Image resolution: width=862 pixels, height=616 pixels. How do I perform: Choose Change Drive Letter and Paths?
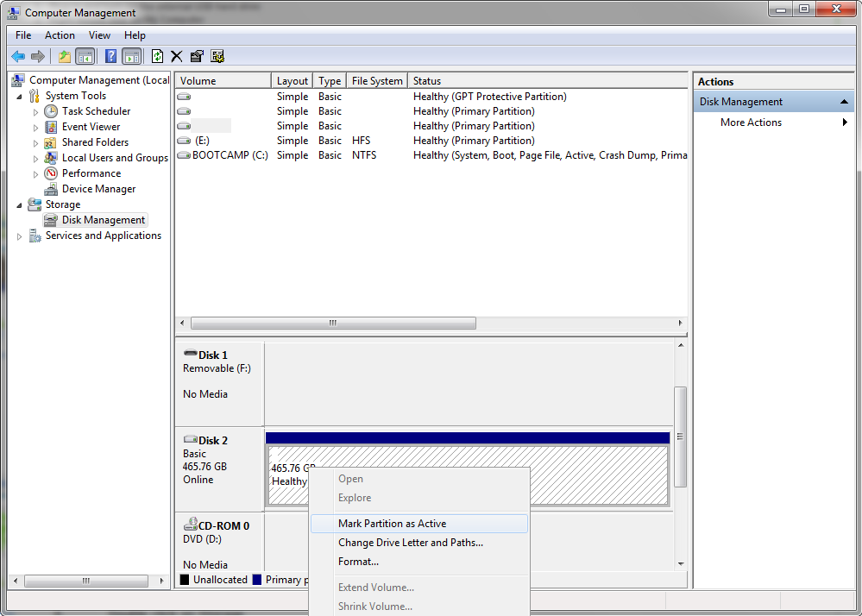[418, 543]
